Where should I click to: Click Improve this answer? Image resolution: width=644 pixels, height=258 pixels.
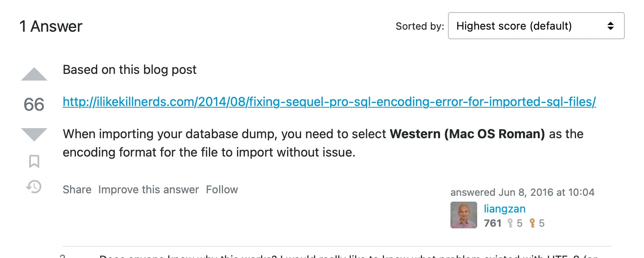point(148,190)
